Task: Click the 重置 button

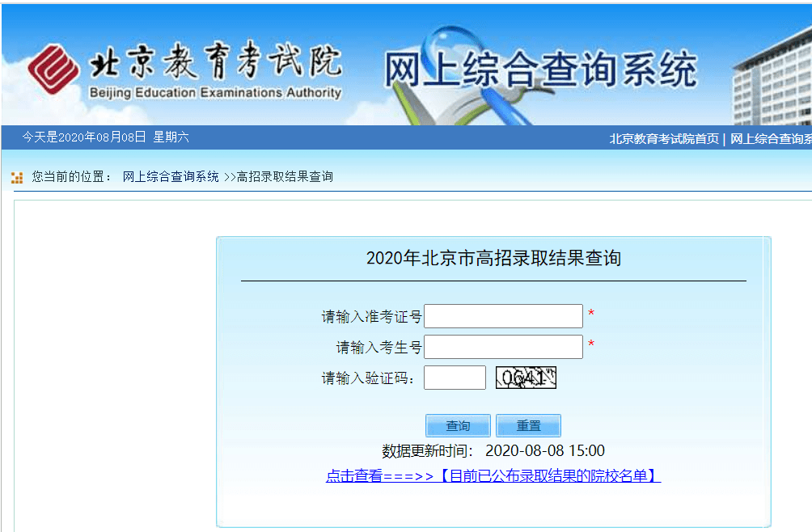Action: pyautogui.click(x=528, y=425)
